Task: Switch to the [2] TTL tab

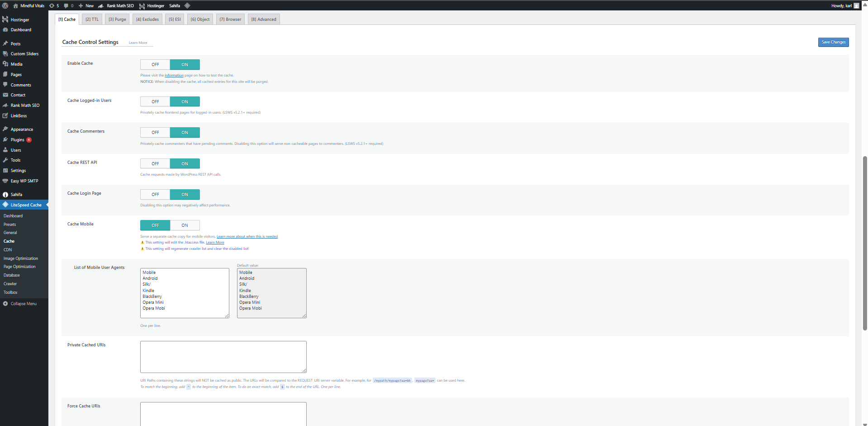Action: tap(92, 19)
